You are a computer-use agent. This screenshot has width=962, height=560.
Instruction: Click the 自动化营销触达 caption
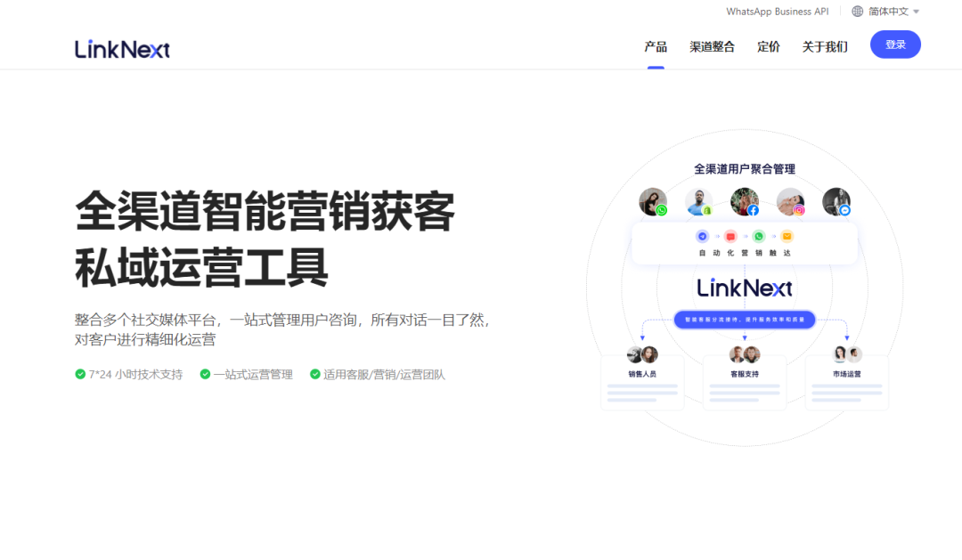tap(745, 253)
